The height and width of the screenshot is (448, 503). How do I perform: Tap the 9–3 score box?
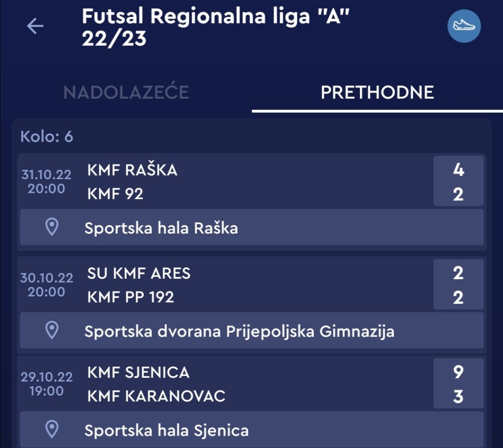tap(458, 384)
